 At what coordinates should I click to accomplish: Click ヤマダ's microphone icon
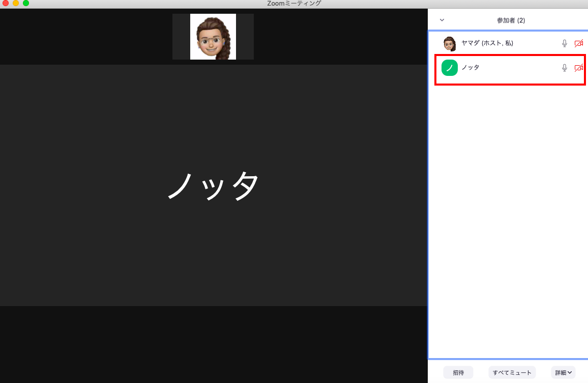point(565,43)
